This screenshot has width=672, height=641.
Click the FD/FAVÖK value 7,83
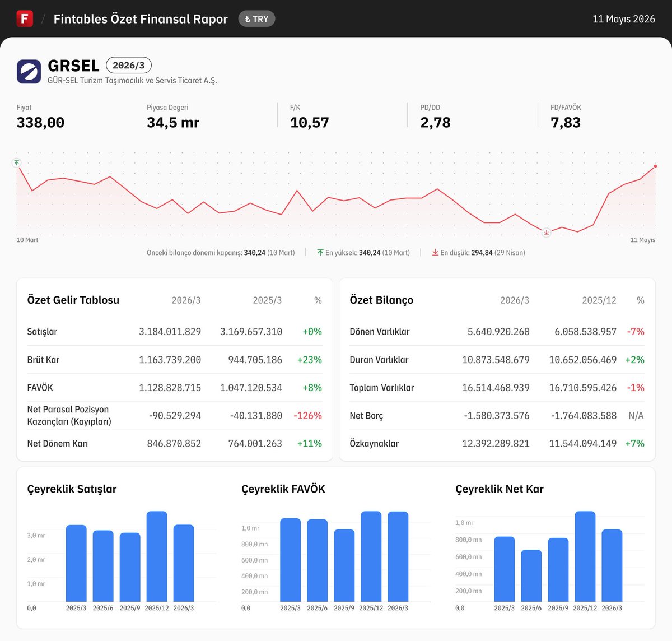[566, 122]
